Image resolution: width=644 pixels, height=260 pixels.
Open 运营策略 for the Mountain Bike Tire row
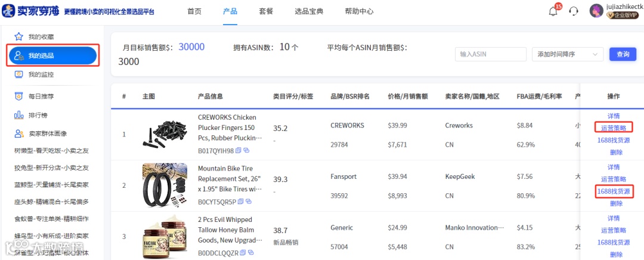pyautogui.click(x=614, y=179)
